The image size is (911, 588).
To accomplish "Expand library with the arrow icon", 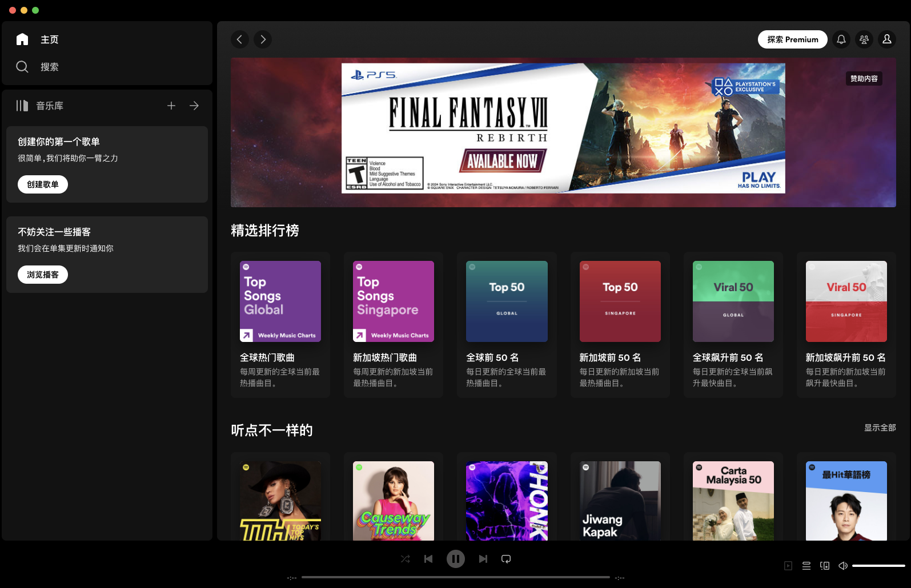I will (194, 106).
